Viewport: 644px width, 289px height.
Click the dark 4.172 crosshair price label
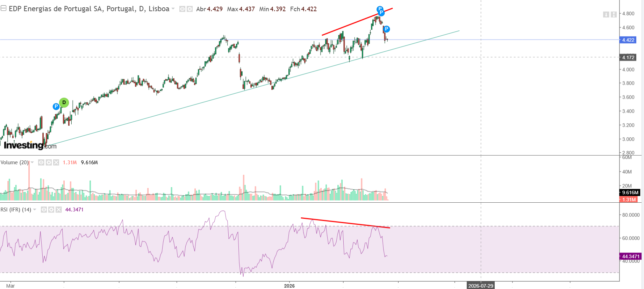(628, 57)
